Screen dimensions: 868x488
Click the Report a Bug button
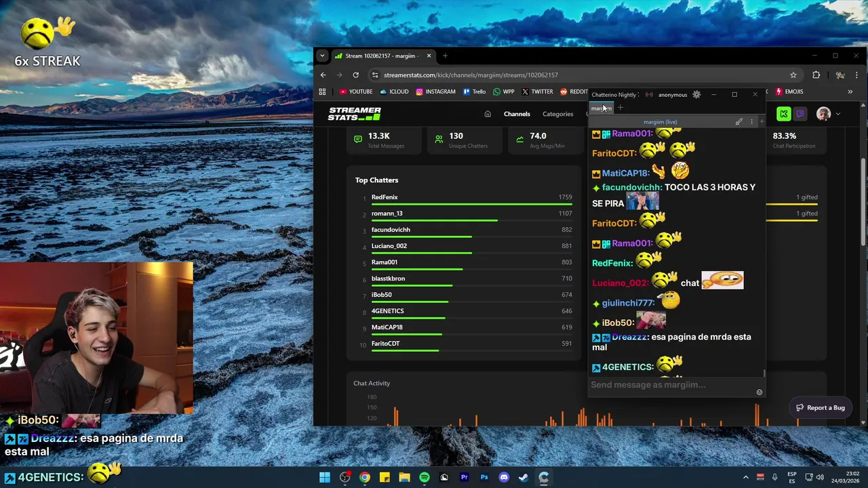tap(821, 407)
